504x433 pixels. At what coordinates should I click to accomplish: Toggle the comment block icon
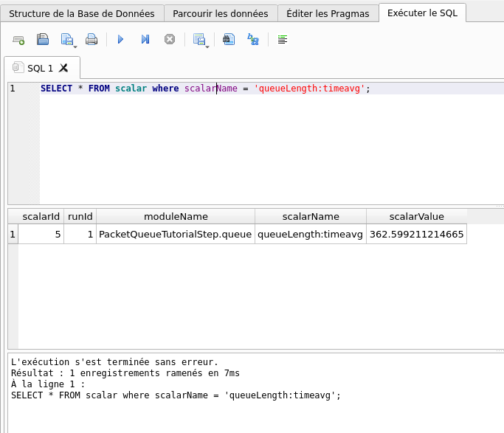click(x=282, y=40)
